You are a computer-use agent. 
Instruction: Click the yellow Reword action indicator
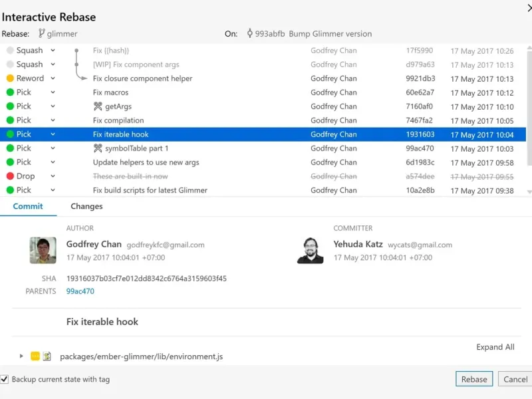[10, 78]
